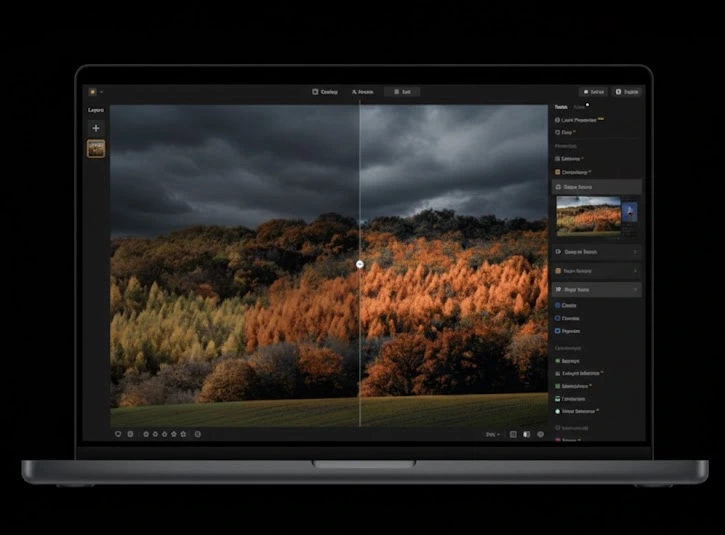Click the highlighted tool row above preset thumbnails
Image resolution: width=725 pixels, height=535 pixels.
(596, 187)
